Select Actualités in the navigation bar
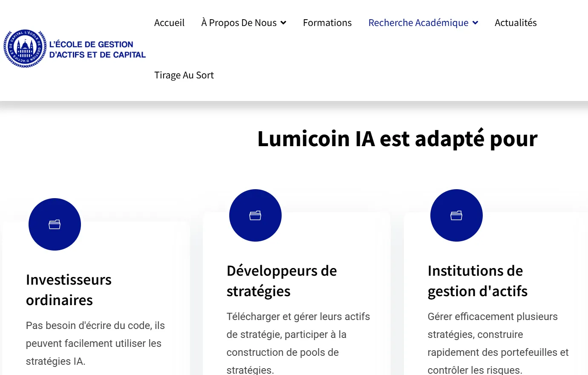 click(x=516, y=23)
